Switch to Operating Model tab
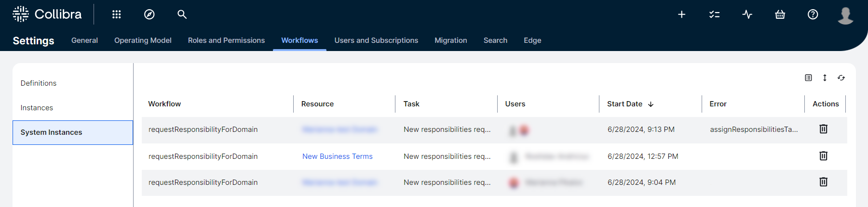Viewport: 868px width, 207px height. (143, 40)
